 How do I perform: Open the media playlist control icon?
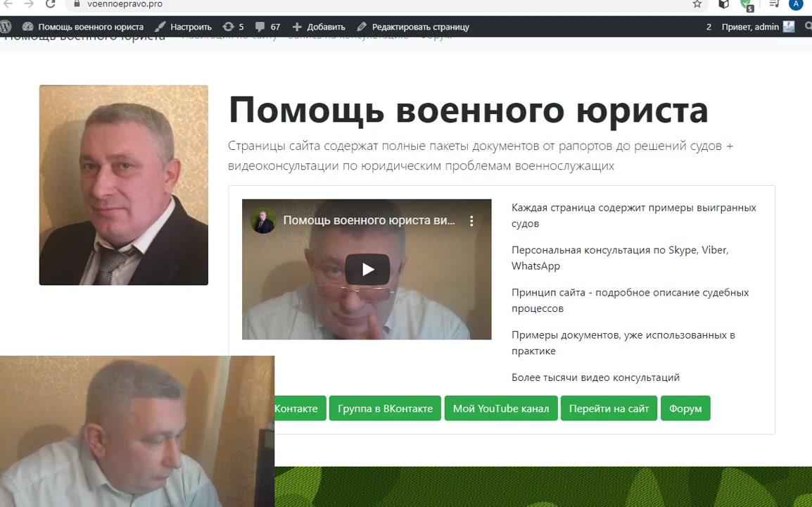774,4
